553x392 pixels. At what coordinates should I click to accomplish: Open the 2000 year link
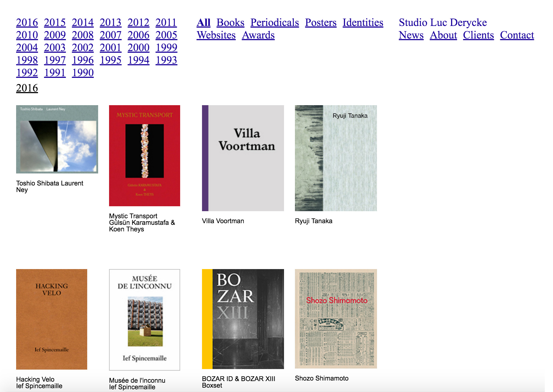[x=139, y=48]
